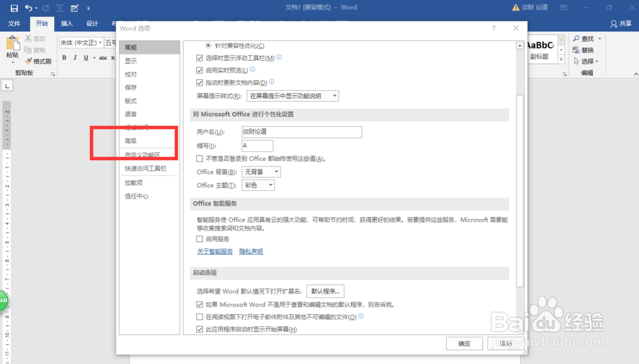Viewport: 639px width, 364px height.
Task: Click the Redo icon in quick access toolbar
Action: coord(45,8)
